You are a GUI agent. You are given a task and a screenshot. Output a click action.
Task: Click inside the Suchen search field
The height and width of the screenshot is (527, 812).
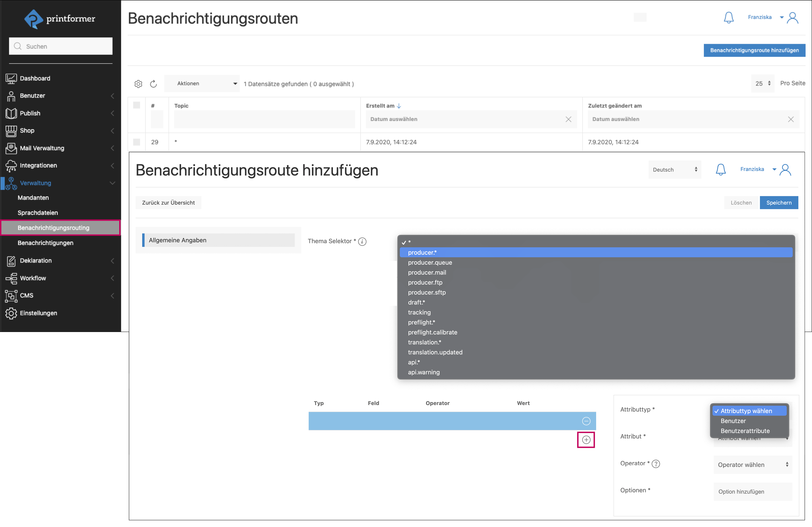pos(61,46)
